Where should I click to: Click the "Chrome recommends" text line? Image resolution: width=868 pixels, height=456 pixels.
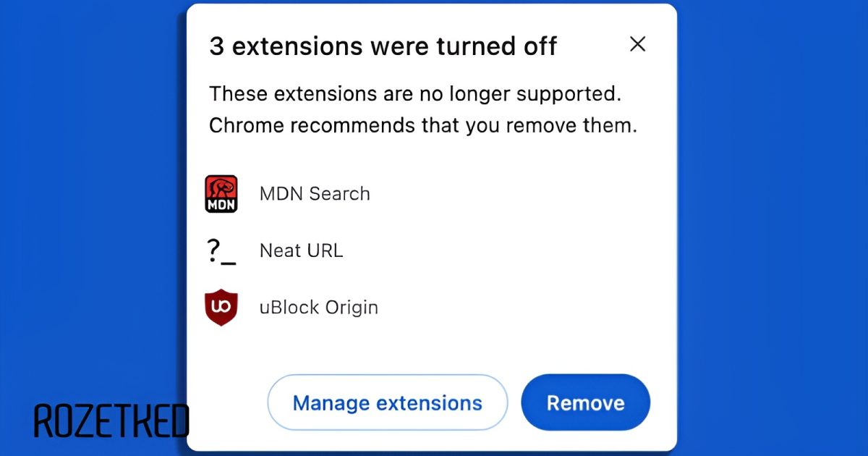(x=423, y=125)
